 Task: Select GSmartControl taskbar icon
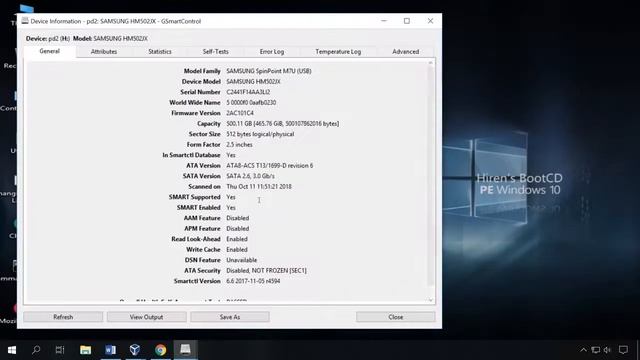185,350
